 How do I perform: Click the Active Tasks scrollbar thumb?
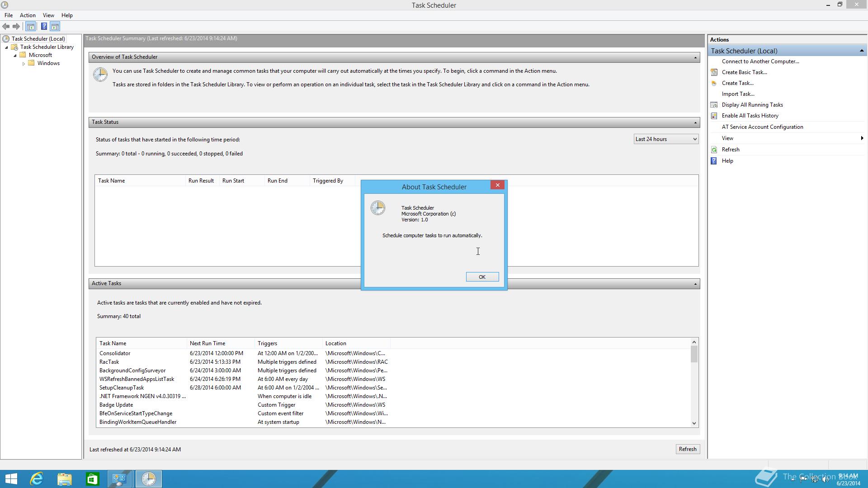[694, 354]
